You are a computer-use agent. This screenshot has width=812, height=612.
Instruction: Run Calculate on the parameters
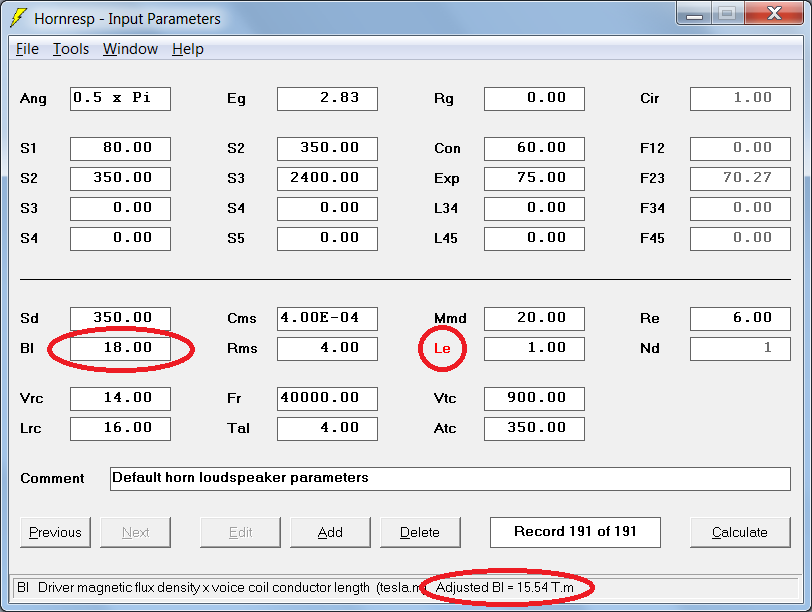740,532
